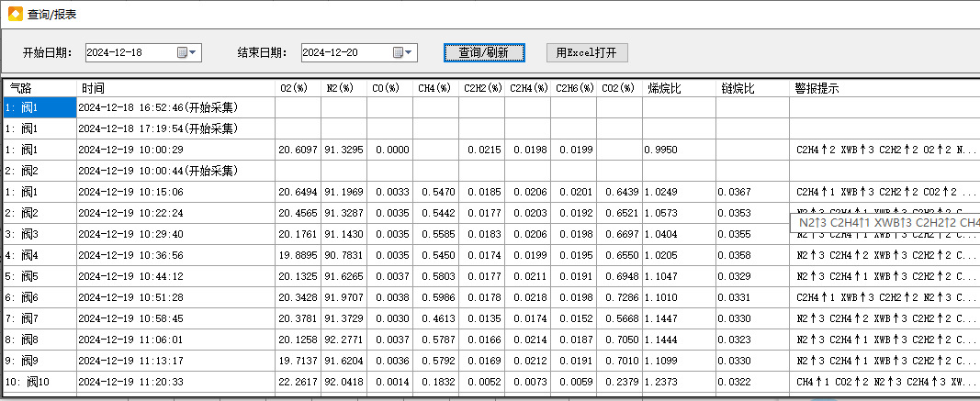980x401 pixels.
Task: Click the C2H6(%) column header
Action: [x=574, y=88]
